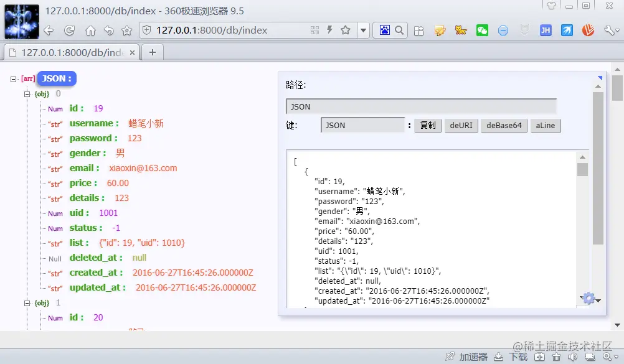Click the trash clean icon in status bar
The image size is (624, 364).
pos(556,357)
